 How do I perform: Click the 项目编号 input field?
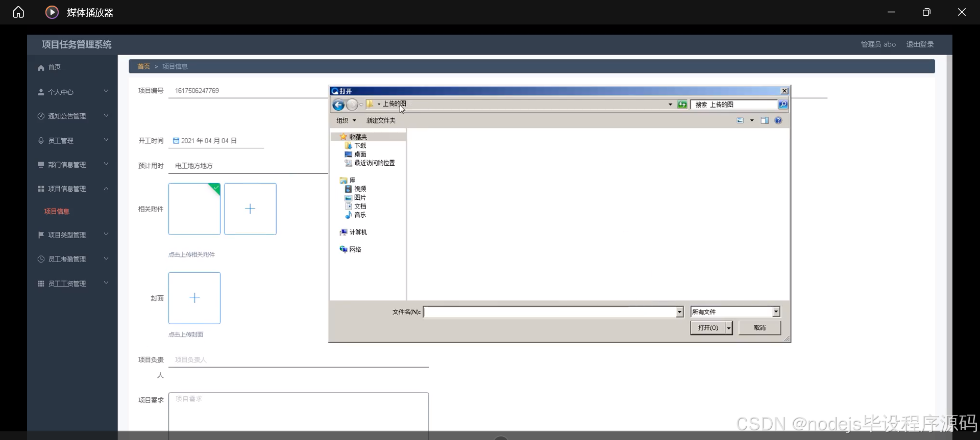point(248,91)
